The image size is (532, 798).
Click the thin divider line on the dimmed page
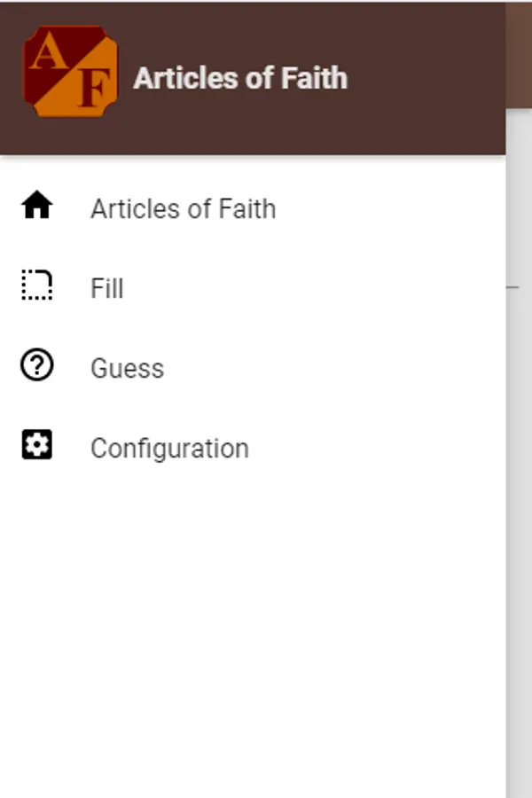[512, 287]
